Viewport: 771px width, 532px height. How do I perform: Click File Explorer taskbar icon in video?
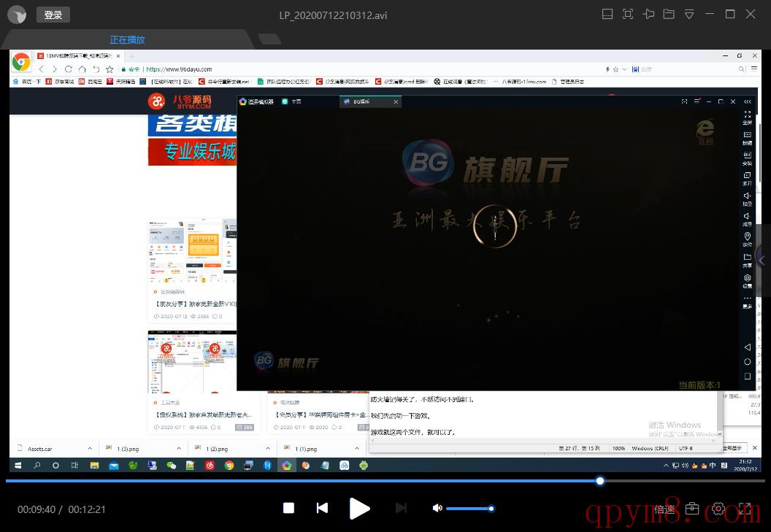click(94, 465)
